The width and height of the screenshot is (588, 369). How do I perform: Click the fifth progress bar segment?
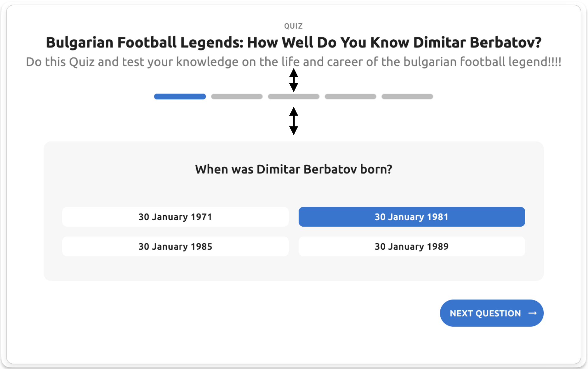click(407, 97)
